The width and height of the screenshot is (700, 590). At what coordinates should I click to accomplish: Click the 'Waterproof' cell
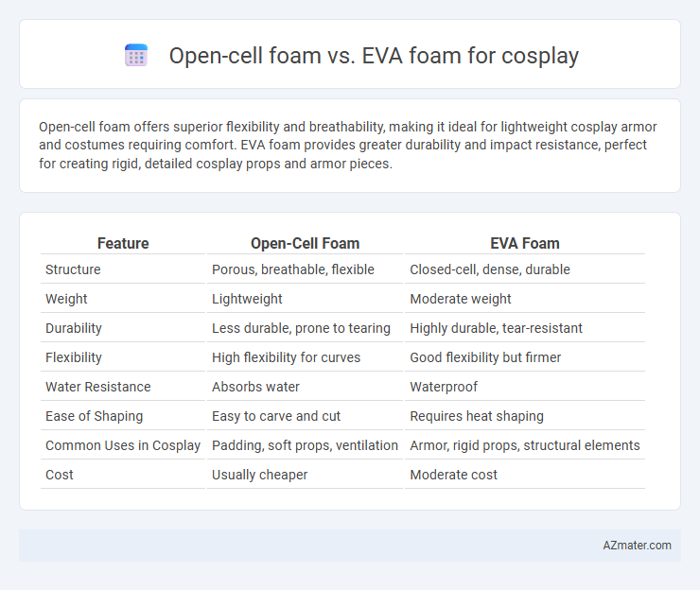coord(444,387)
